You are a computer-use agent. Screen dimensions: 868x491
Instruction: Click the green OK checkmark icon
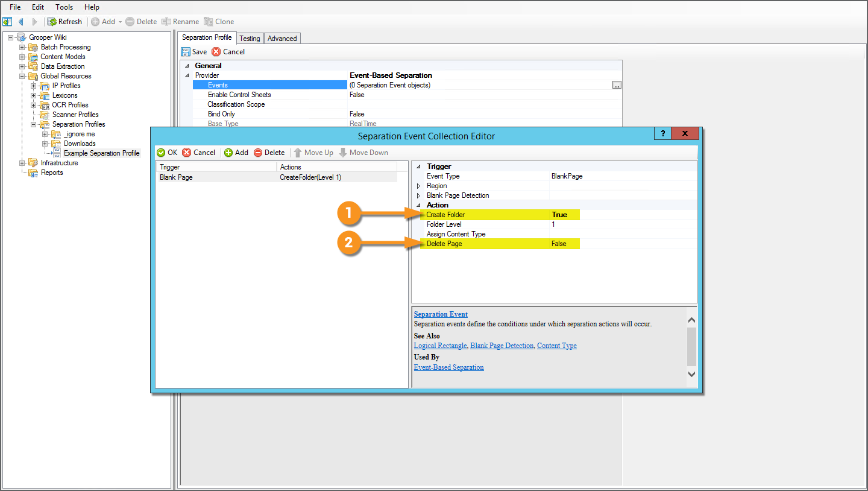coord(161,153)
